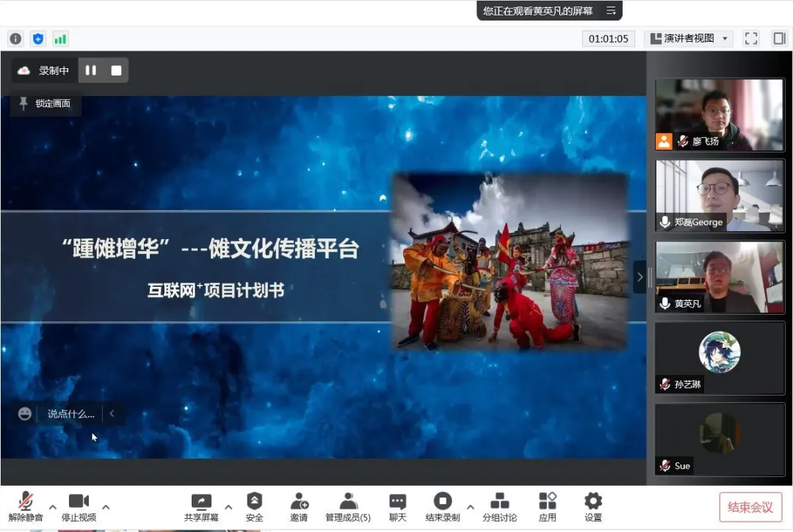Collapse the participant video side panel
Screen dimensions: 793x532
pos(640,277)
